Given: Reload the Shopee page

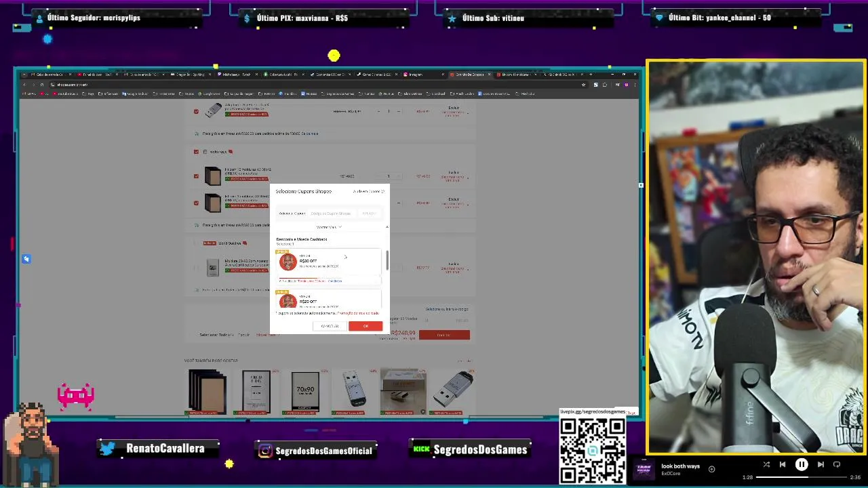Looking at the screenshot, I should click(41, 85).
